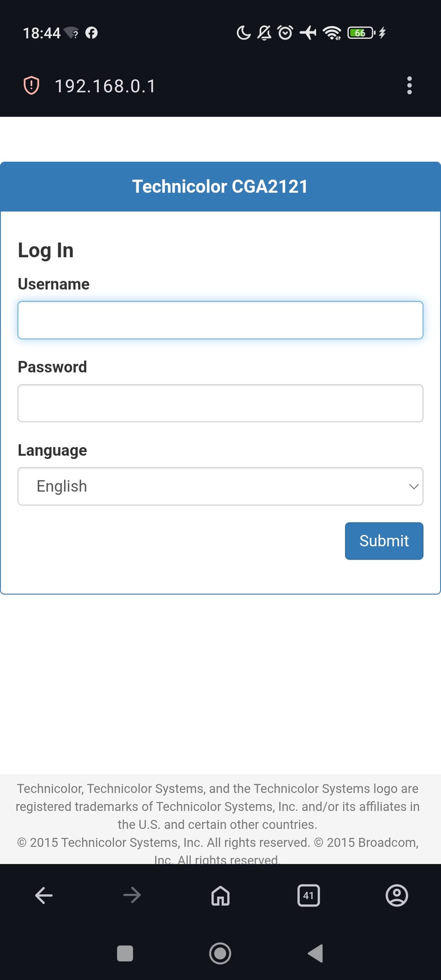Viewport: 441px width, 980px height.
Task: Go back with the browser back arrow
Action: (44, 895)
